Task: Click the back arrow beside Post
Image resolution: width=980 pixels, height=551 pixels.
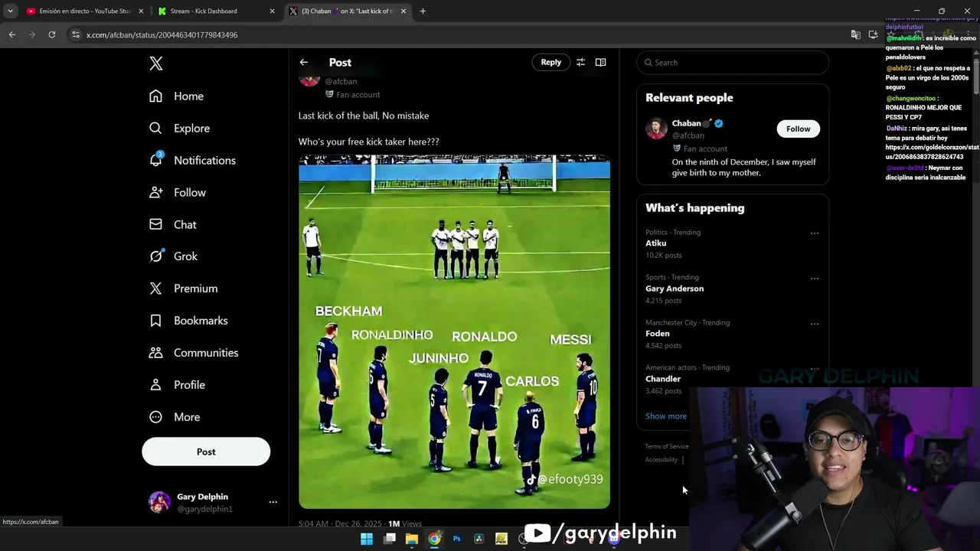Action: coord(304,62)
